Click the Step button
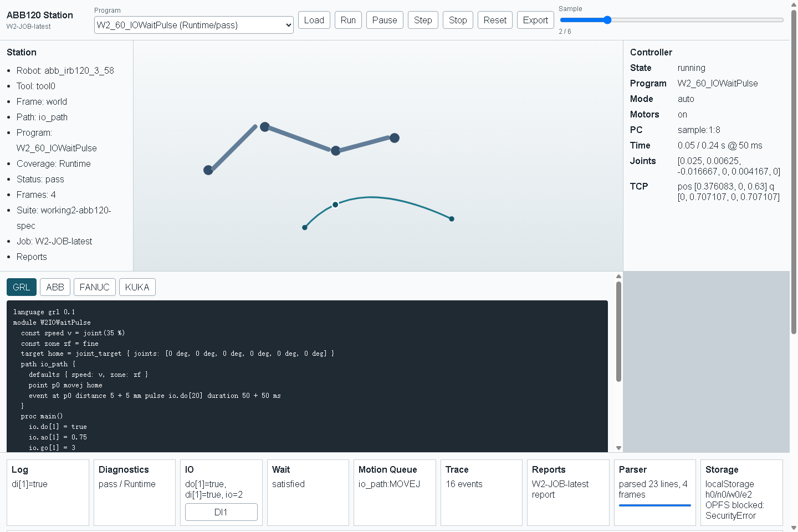Image resolution: width=798 pixels, height=532 pixels. click(423, 20)
